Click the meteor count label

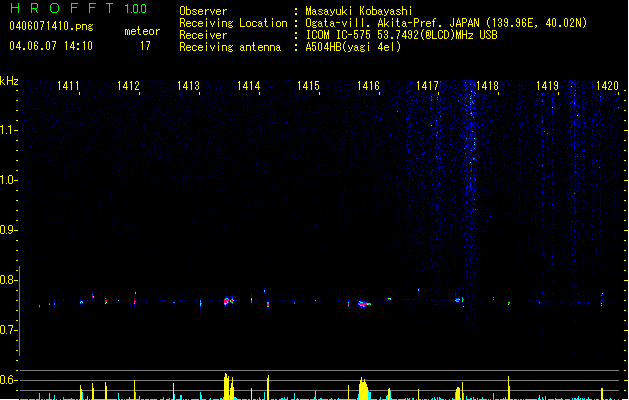click(x=142, y=31)
